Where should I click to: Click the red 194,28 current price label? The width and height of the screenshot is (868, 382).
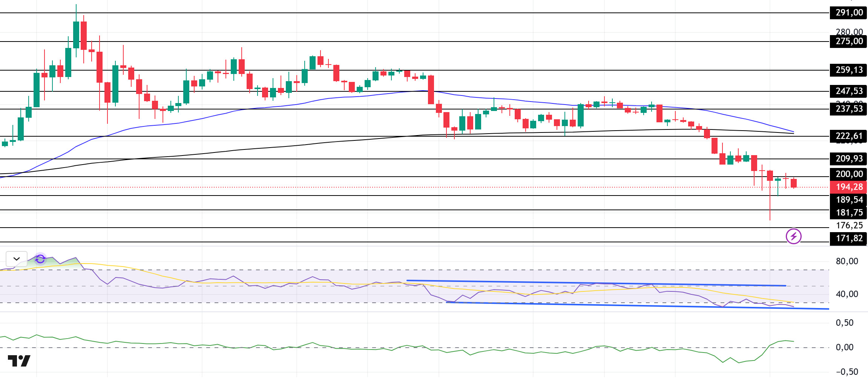pos(848,187)
